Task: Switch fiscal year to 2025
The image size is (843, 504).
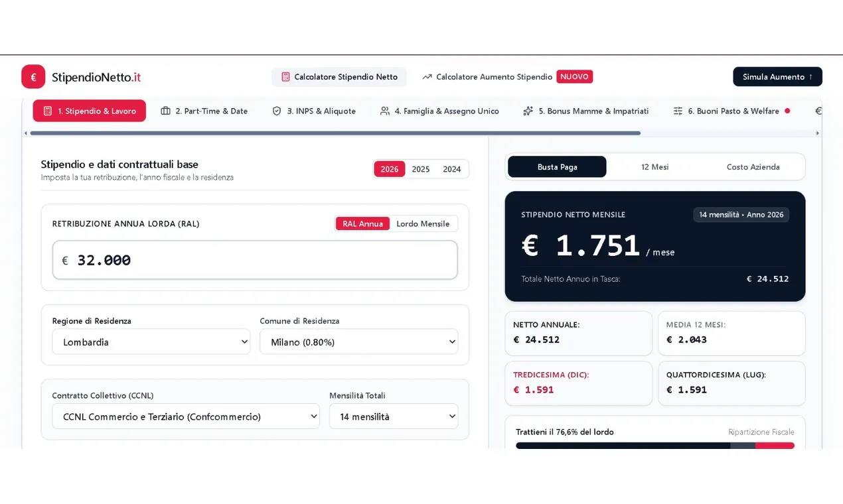Action: 421,169
